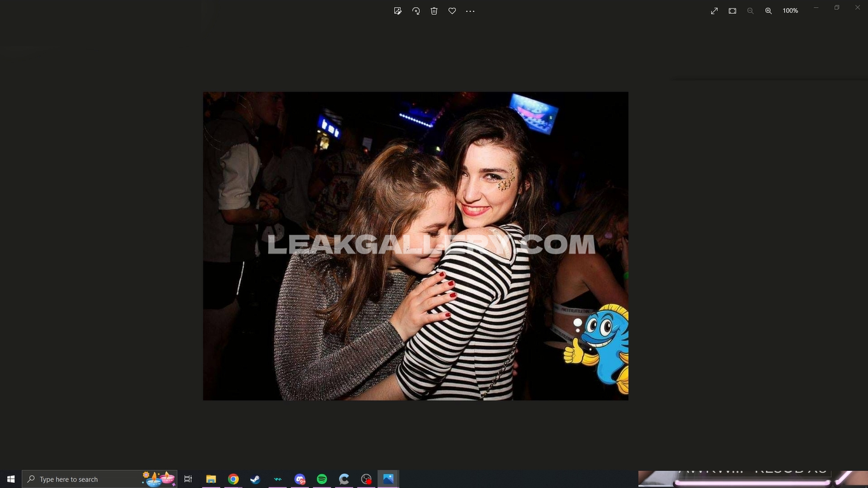Viewport: 868px width, 488px height.
Task: Open the See more three-dots menu
Action: click(x=470, y=11)
